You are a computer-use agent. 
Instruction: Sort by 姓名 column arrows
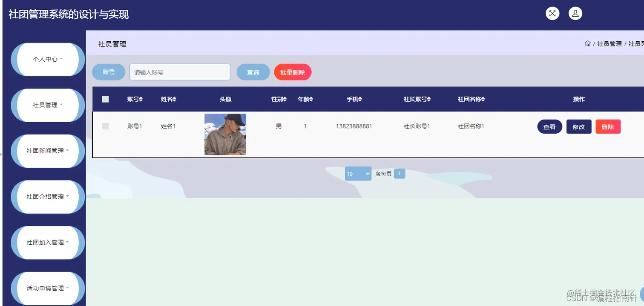point(174,99)
